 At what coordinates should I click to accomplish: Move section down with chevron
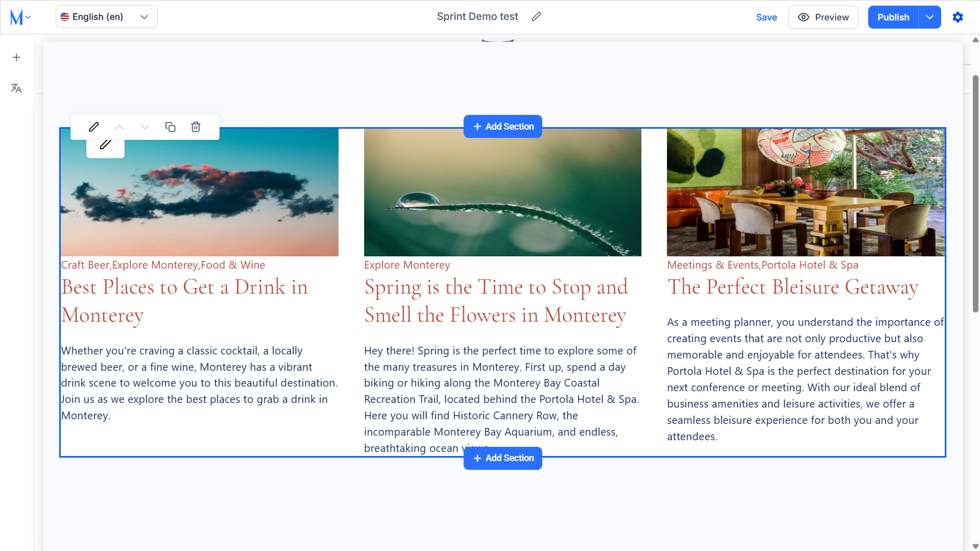click(145, 127)
